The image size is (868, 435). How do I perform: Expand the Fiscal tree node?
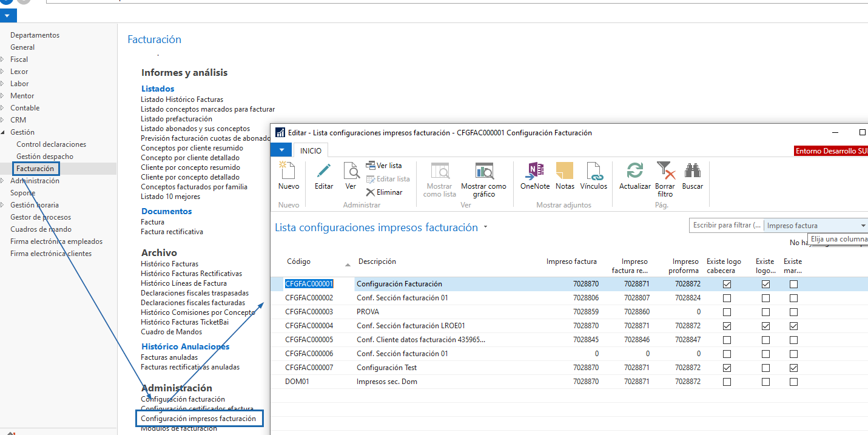[3, 59]
